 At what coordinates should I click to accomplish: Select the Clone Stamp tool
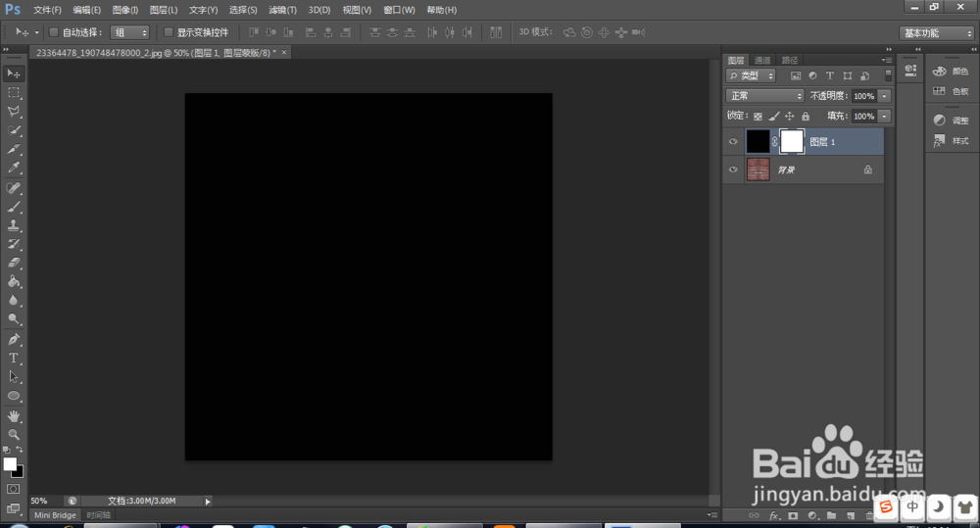[x=13, y=225]
